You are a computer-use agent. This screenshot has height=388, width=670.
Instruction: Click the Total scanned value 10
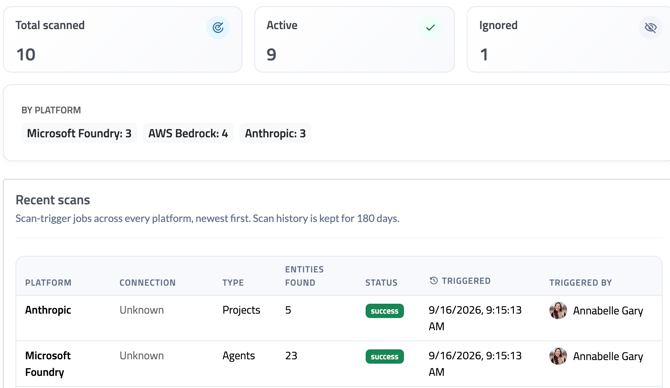[26, 55]
